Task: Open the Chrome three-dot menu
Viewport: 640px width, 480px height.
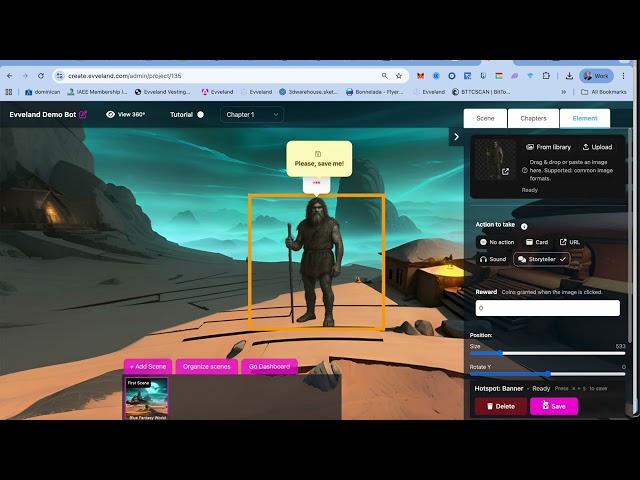Action: pyautogui.click(x=623, y=76)
